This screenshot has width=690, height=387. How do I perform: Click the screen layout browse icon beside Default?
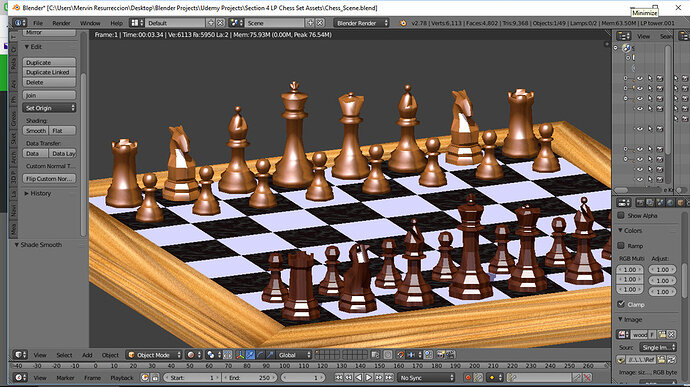[x=137, y=23]
